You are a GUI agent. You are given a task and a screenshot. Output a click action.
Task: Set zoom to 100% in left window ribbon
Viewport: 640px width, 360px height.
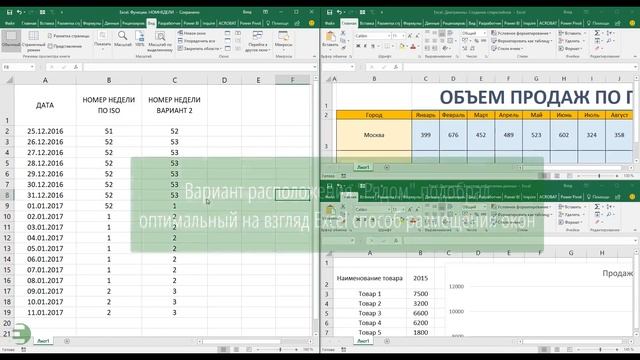coord(140,39)
